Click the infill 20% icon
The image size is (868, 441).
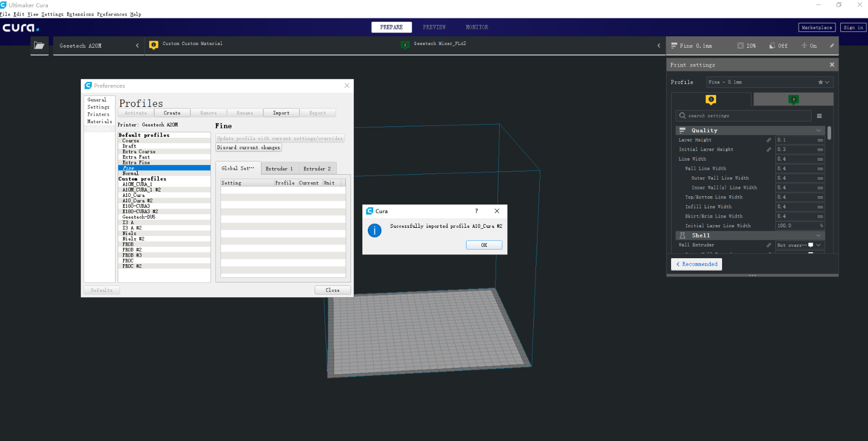(741, 46)
